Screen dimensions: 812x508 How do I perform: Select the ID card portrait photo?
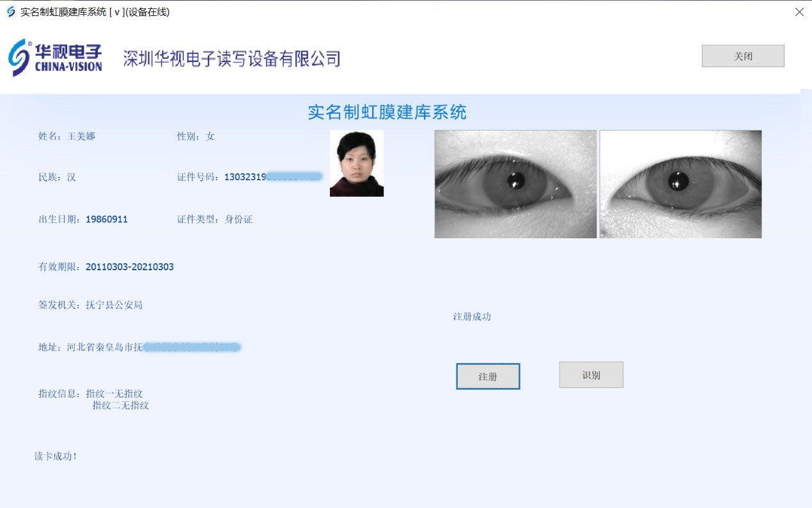click(356, 164)
